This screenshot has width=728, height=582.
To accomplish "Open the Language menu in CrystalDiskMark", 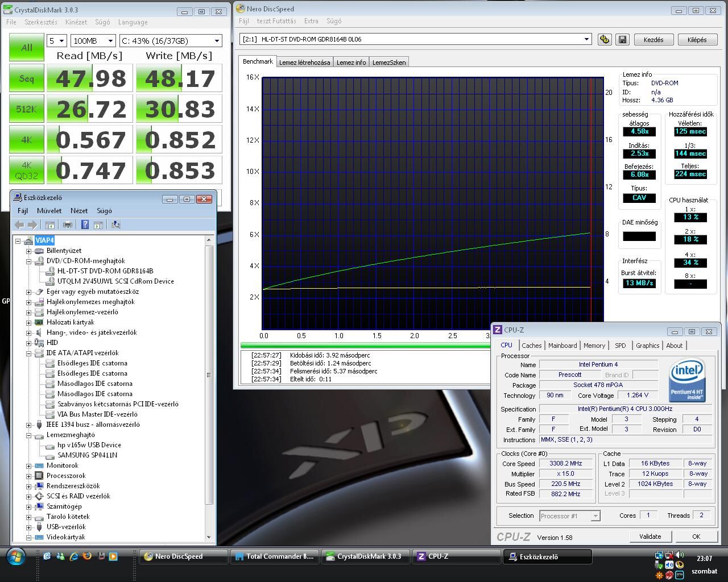I will pos(133,22).
